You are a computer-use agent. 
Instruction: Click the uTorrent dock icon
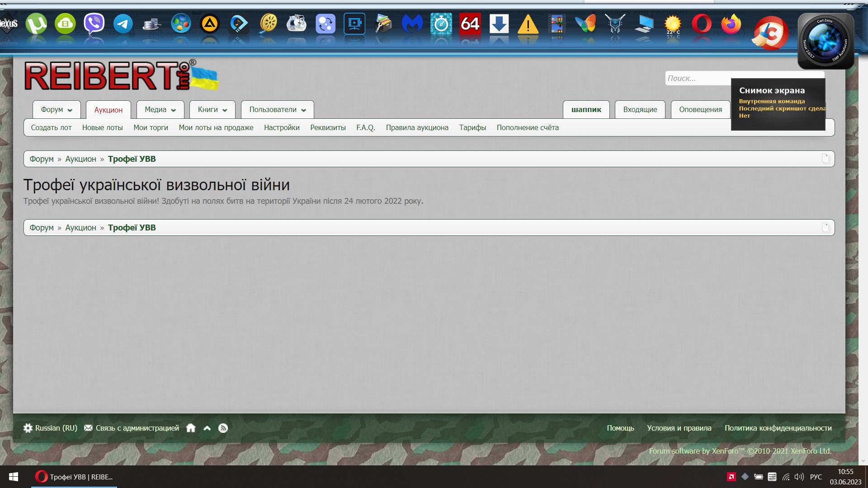pos(36,23)
